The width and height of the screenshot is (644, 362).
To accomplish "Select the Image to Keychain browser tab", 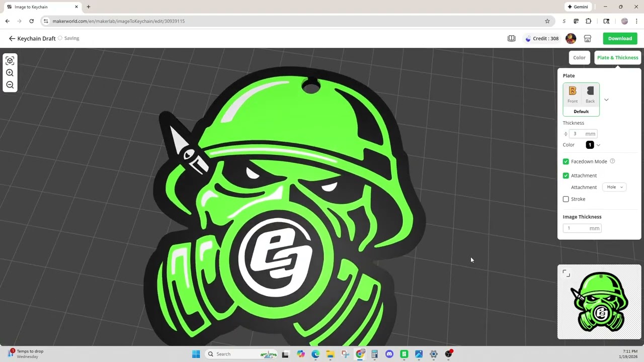I will click(43, 7).
